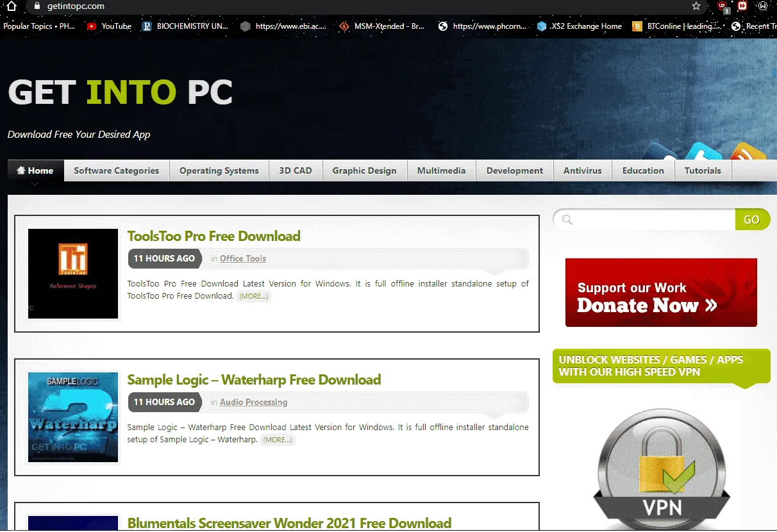The height and width of the screenshot is (532, 777).
Task: Open the YouTube bookmark
Action: 109,26
